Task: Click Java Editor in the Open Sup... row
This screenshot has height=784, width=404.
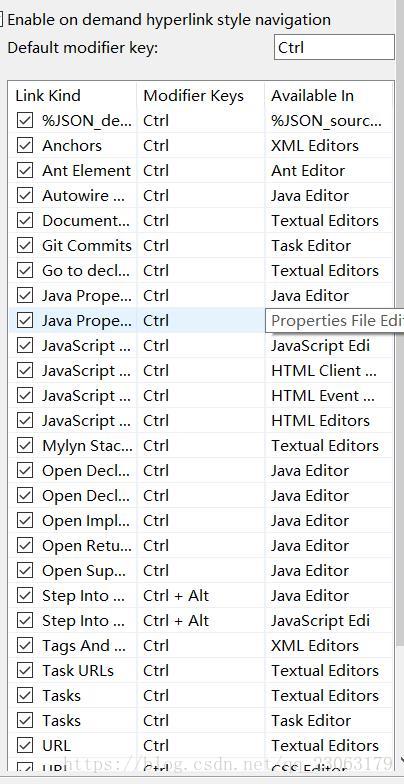Action: point(310,570)
